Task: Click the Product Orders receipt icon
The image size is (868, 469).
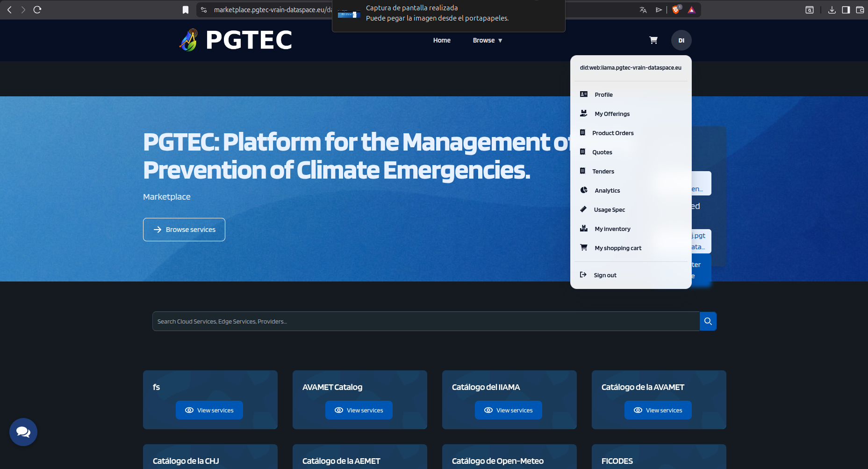Action: 582,132
